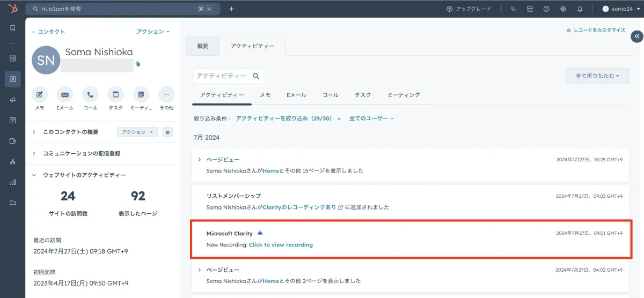Copy contact email with the copy icon

pyautogui.click(x=138, y=64)
